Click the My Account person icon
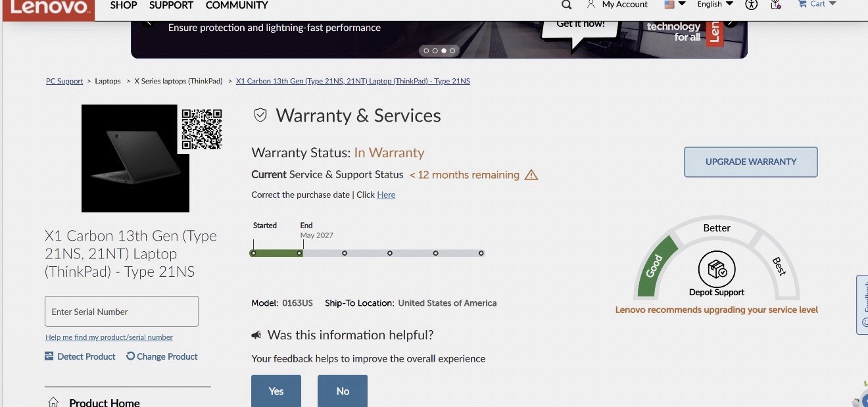Viewport: 868px width, 407px height. click(591, 4)
